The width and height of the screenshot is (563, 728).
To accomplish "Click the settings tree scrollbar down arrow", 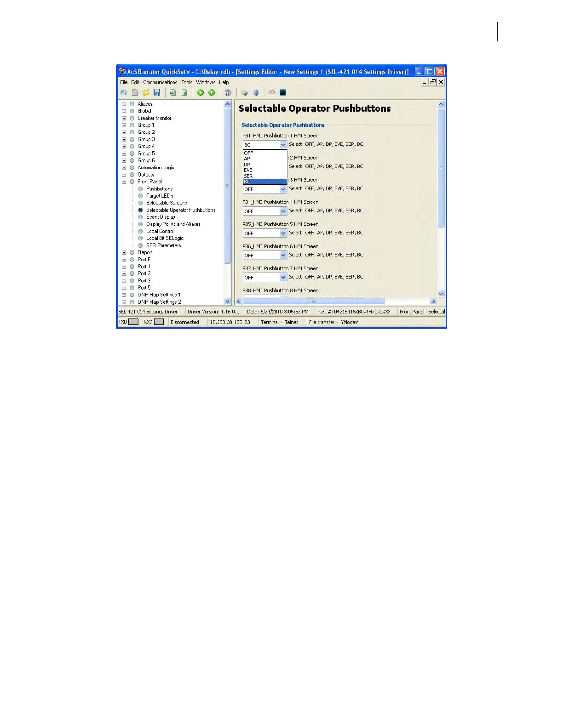I will [x=227, y=301].
